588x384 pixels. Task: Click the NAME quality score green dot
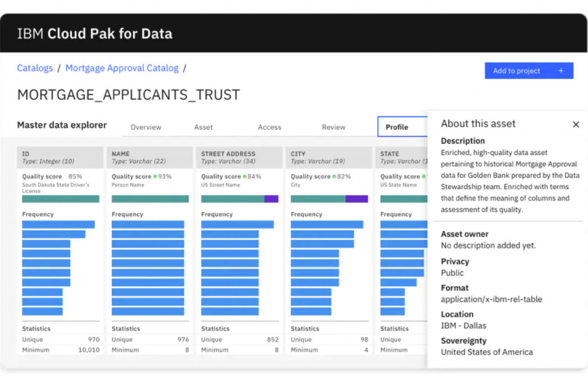pyautogui.click(x=155, y=176)
